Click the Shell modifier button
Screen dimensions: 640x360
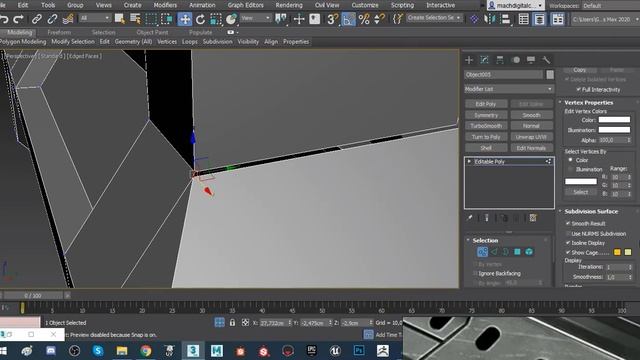click(x=486, y=148)
